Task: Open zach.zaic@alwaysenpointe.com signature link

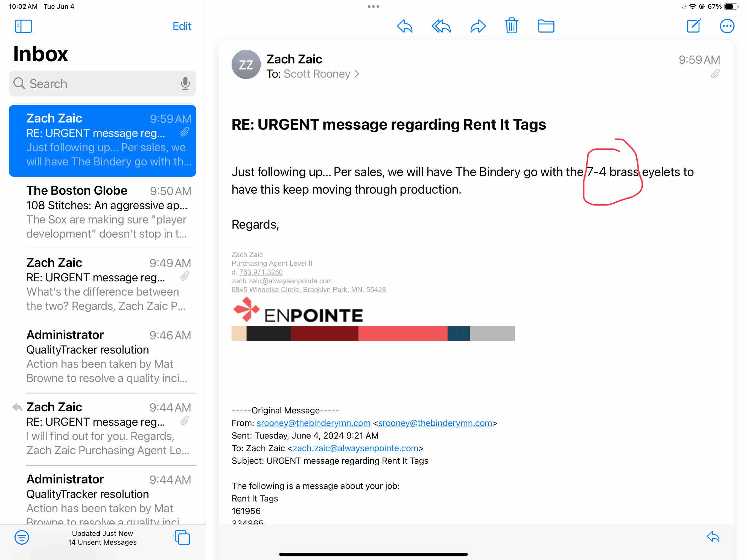Action: click(x=282, y=281)
